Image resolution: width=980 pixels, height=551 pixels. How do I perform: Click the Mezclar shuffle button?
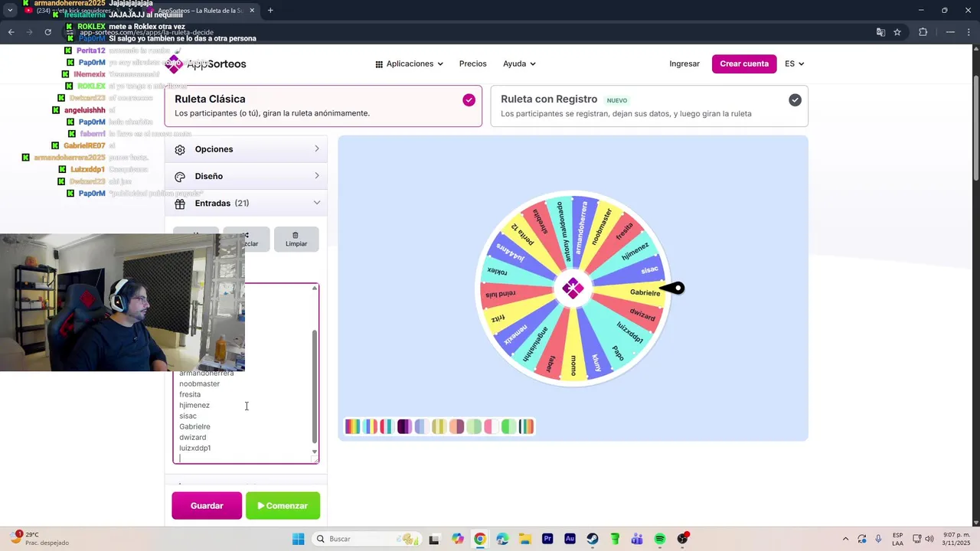pyautogui.click(x=247, y=239)
